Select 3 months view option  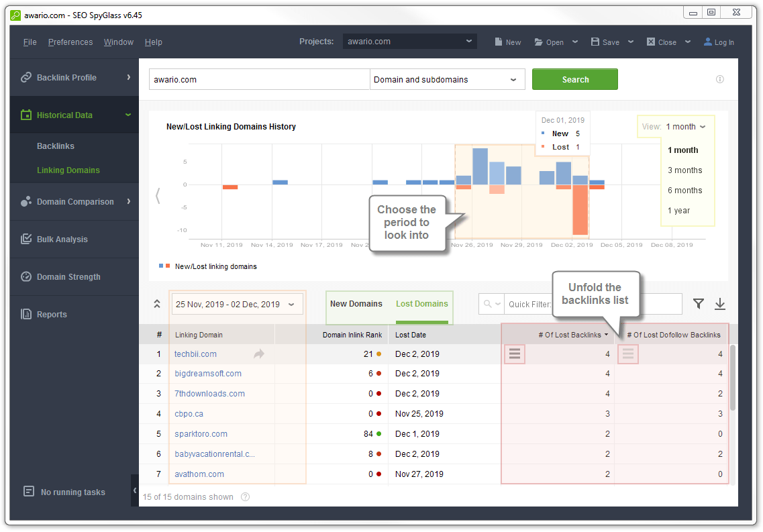[x=684, y=170]
